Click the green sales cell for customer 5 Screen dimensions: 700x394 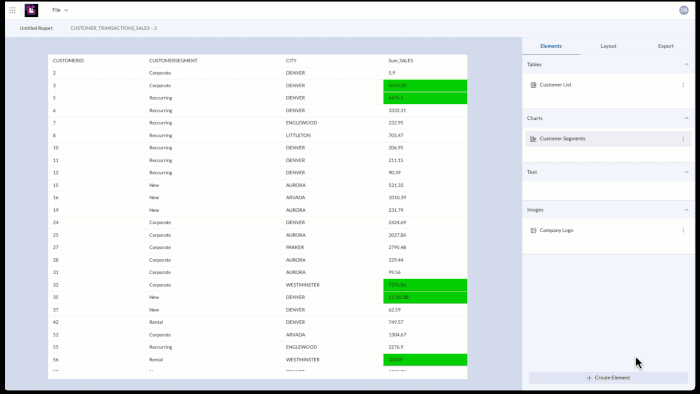(425, 98)
